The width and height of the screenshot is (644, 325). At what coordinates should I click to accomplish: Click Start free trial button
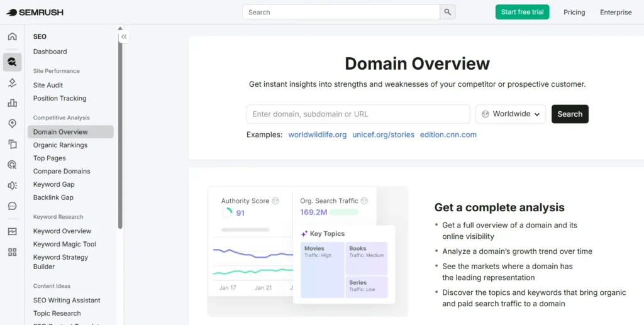tap(522, 12)
